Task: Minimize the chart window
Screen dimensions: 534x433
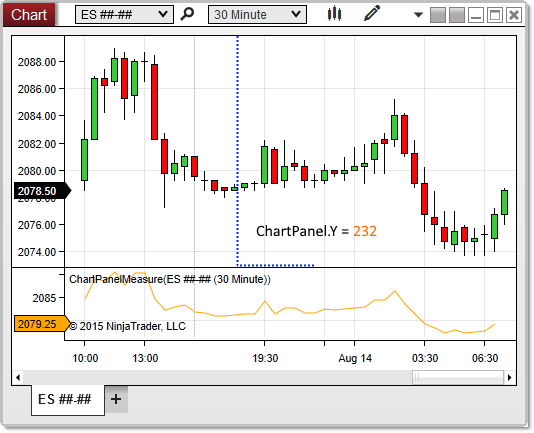Action: (x=476, y=15)
